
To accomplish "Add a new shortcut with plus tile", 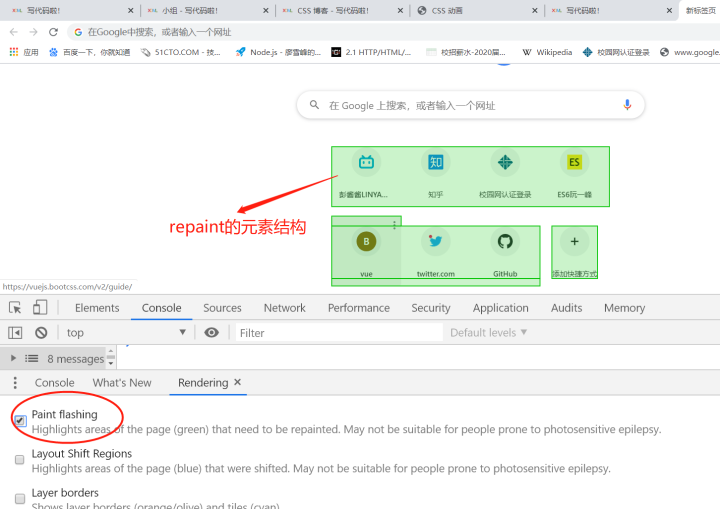I will 574,252.
